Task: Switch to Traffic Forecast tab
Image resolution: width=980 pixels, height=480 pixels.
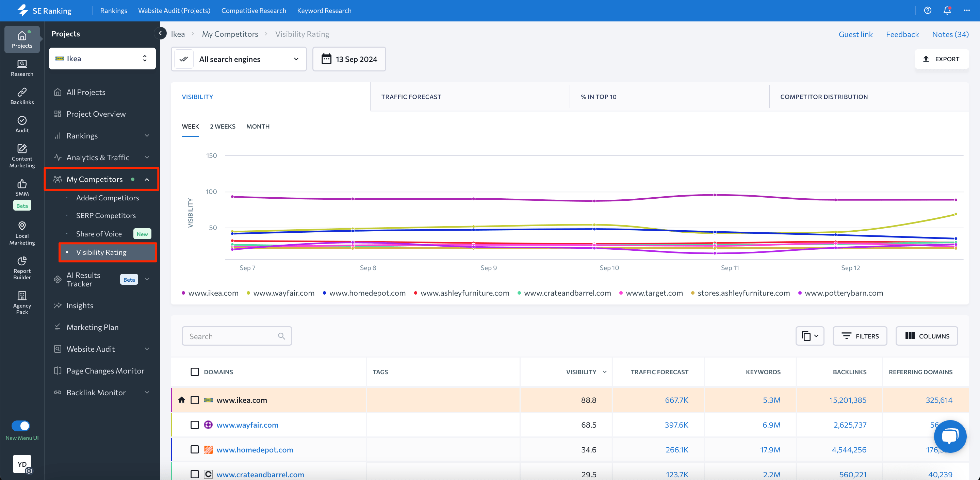Action: pyautogui.click(x=470, y=97)
